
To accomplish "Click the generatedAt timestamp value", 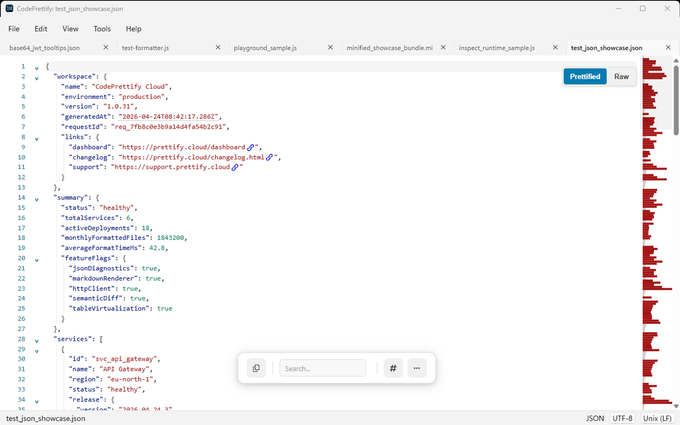I will (168, 117).
